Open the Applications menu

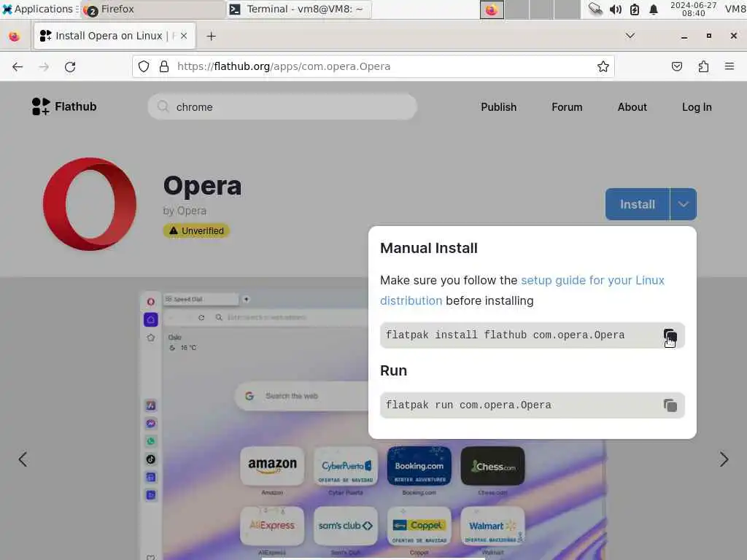coord(39,9)
